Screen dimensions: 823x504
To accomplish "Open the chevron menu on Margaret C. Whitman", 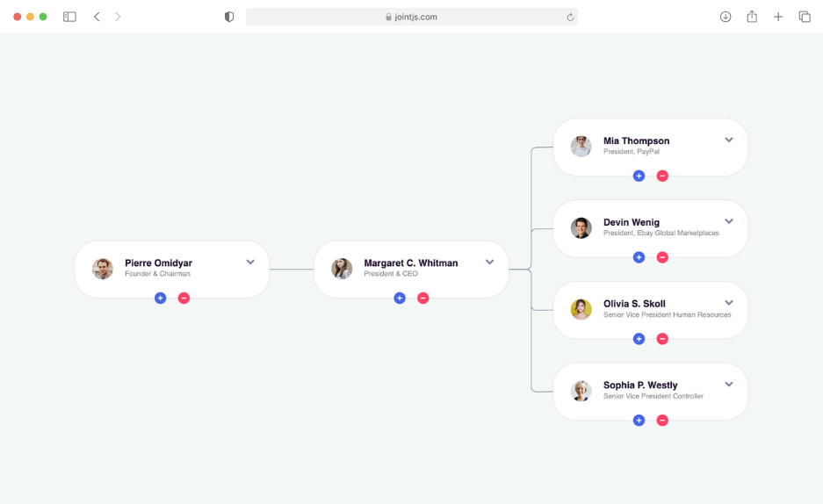I will tap(490, 262).
